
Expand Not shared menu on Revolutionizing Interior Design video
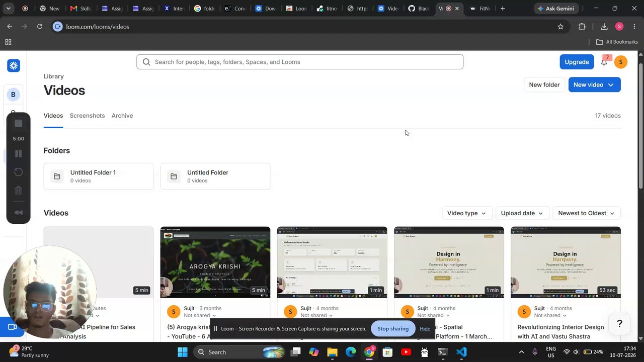coord(550,316)
